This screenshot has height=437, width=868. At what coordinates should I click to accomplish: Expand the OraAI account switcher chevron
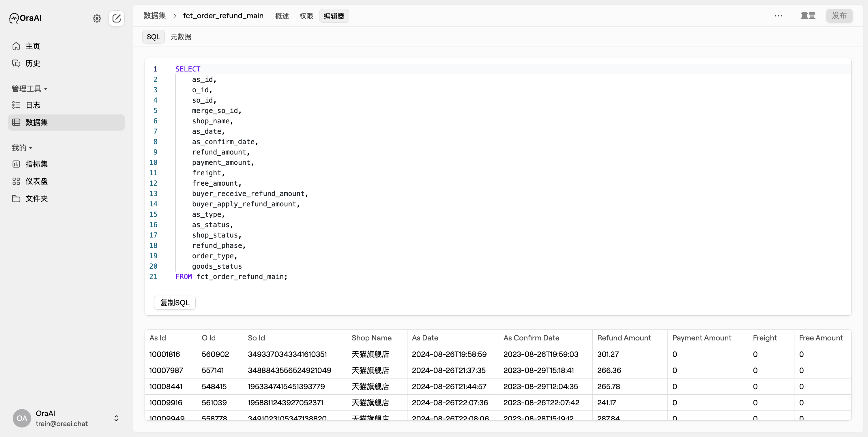[116, 418]
